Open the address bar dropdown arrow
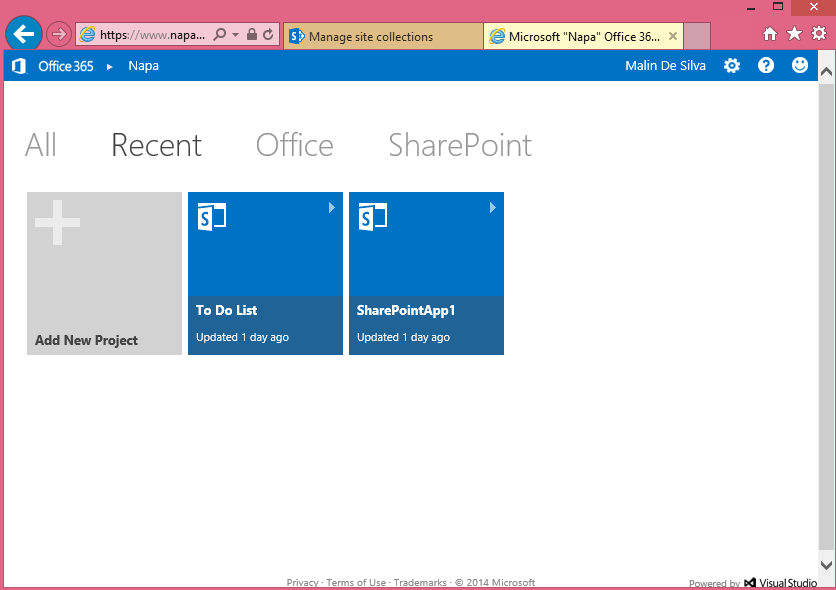The width and height of the screenshot is (836, 590). pyautogui.click(x=236, y=35)
